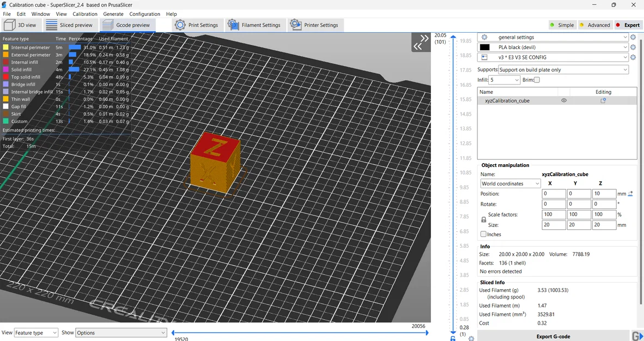Image resolution: width=644 pixels, height=341 pixels.
Task: Open the Show Options dropdown
Action: (121, 332)
